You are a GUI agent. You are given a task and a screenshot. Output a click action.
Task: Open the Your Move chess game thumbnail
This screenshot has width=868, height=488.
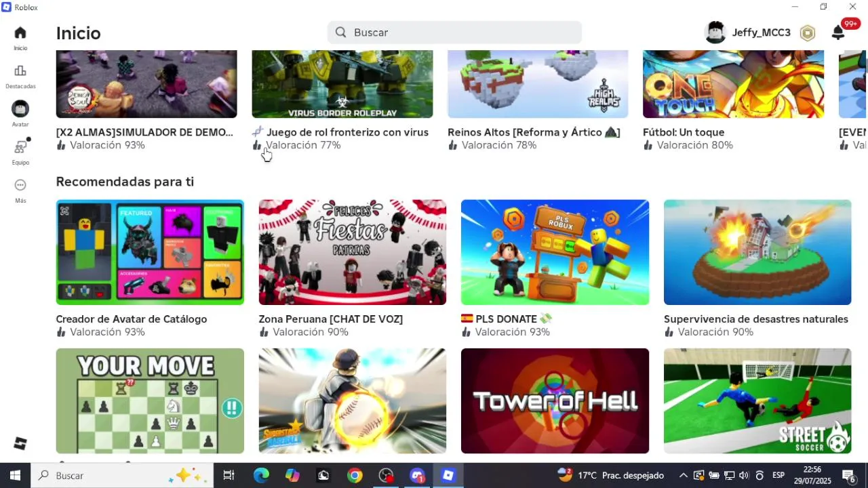tap(150, 401)
